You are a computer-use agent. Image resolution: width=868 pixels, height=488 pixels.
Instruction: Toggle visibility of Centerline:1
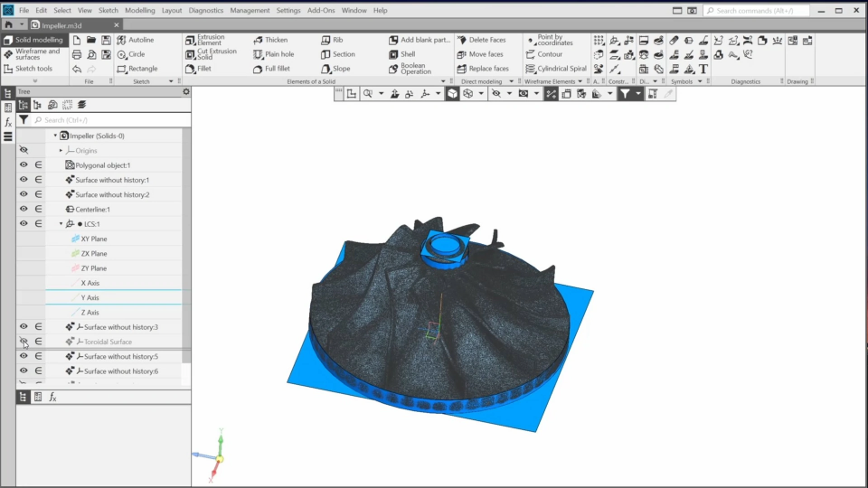(24, 209)
